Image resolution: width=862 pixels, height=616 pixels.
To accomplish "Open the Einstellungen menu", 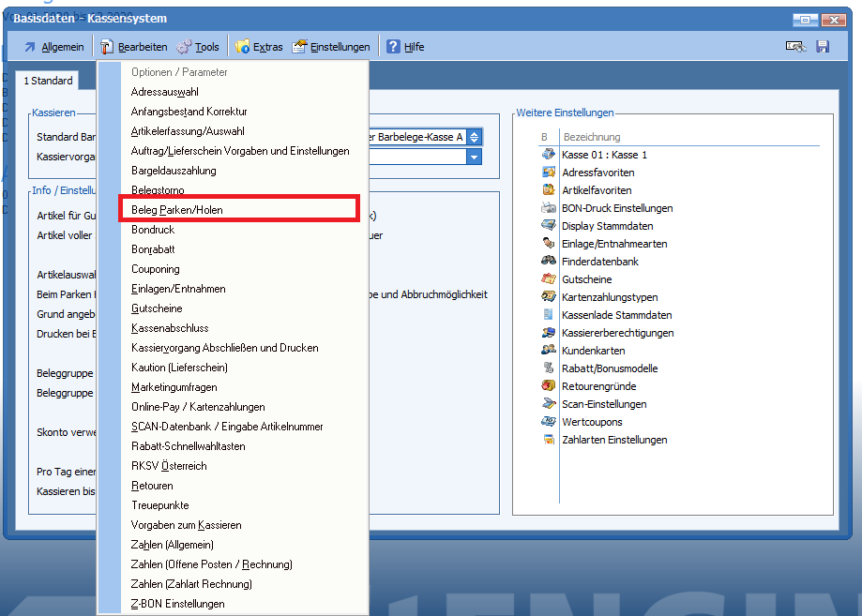I will point(331,47).
